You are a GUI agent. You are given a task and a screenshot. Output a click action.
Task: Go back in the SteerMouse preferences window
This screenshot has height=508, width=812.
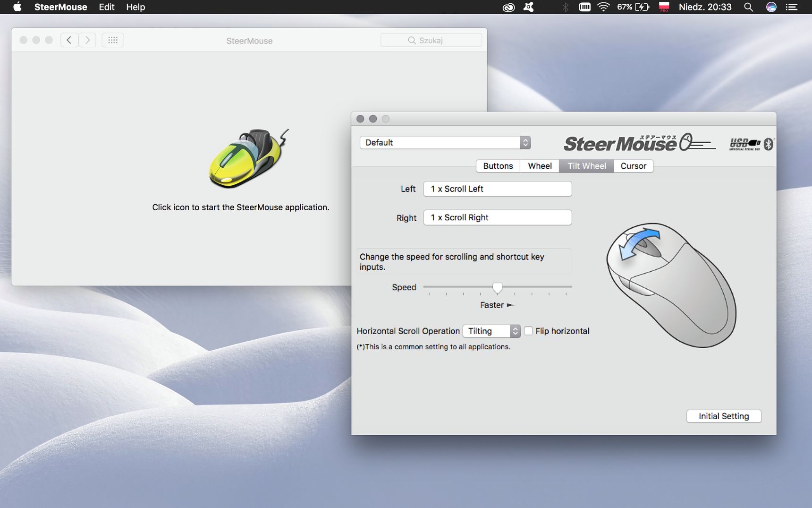pyautogui.click(x=69, y=40)
